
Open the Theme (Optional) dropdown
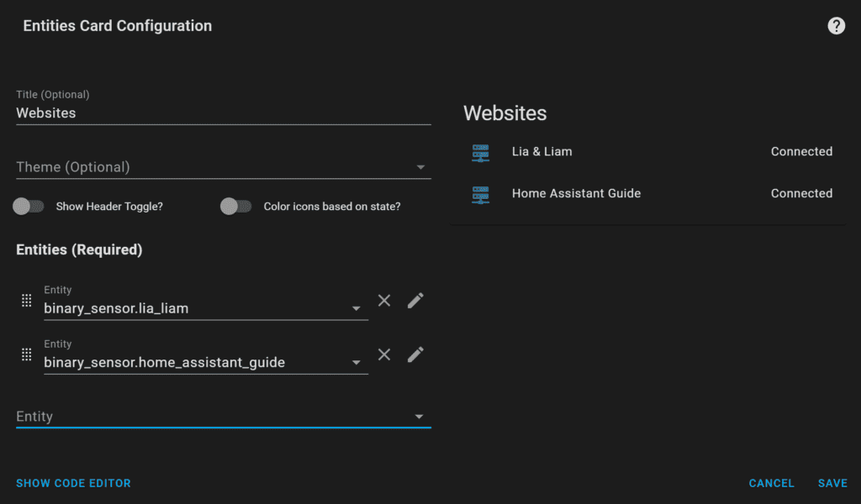pyautogui.click(x=224, y=166)
